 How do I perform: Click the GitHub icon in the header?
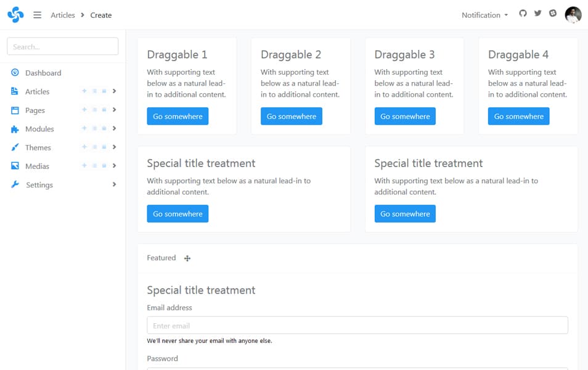(x=523, y=14)
